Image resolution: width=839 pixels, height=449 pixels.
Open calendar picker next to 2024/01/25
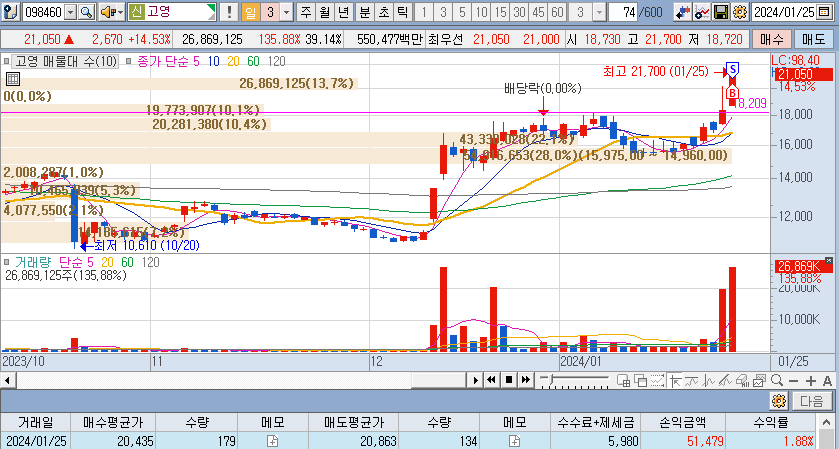pyautogui.click(x=823, y=12)
